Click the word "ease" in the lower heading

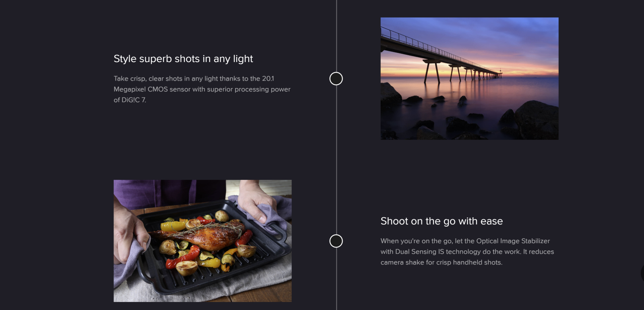pos(491,221)
